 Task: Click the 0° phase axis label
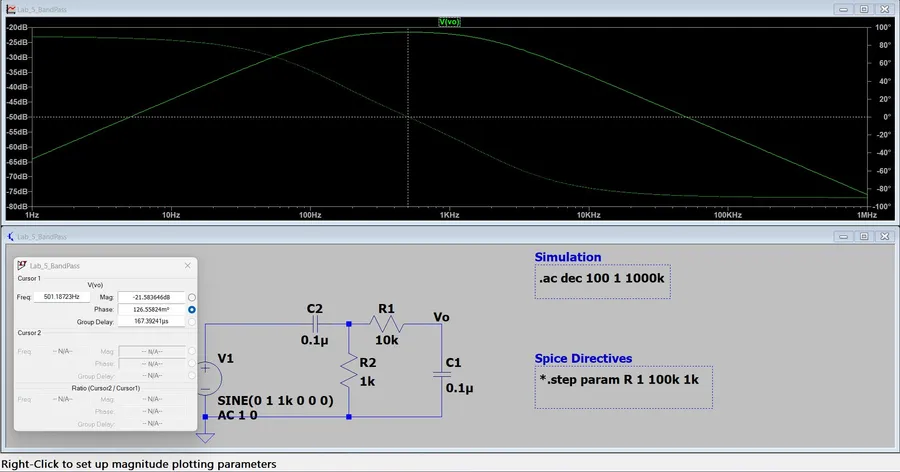point(887,117)
